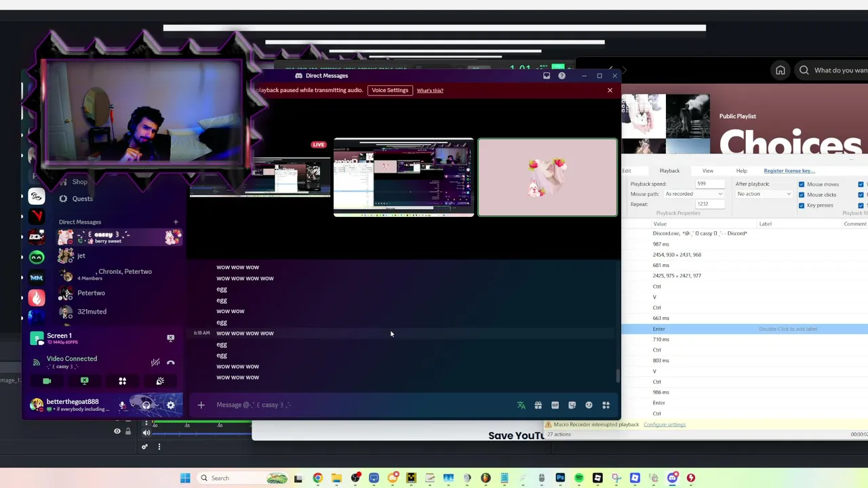
Task: Create a new direct message with plus icon
Action: (x=176, y=222)
